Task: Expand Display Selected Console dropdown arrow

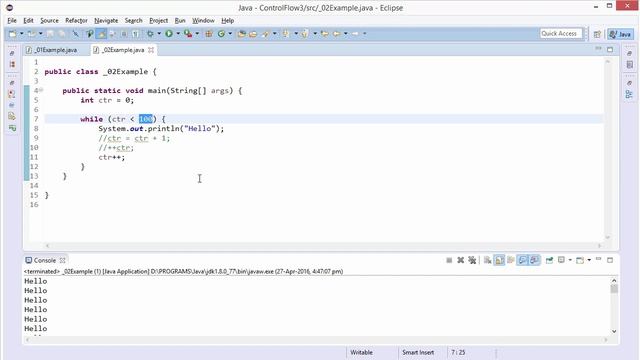Action: click(570, 260)
